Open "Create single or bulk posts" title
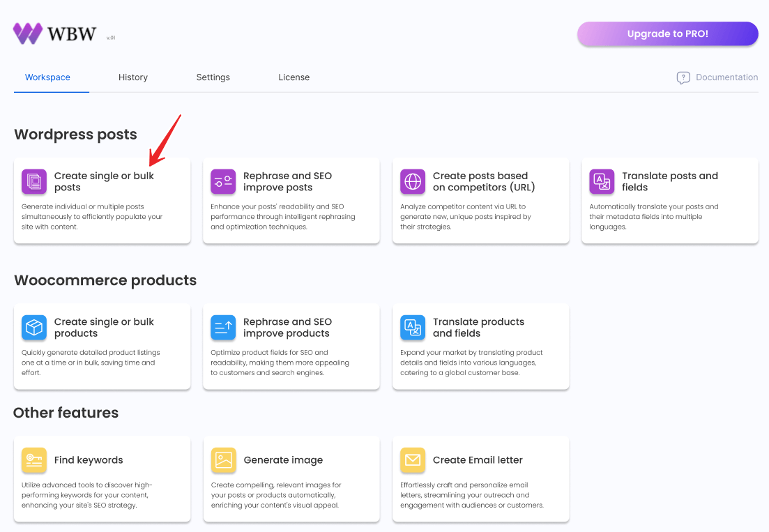Image resolution: width=769 pixels, height=532 pixels. tap(104, 181)
